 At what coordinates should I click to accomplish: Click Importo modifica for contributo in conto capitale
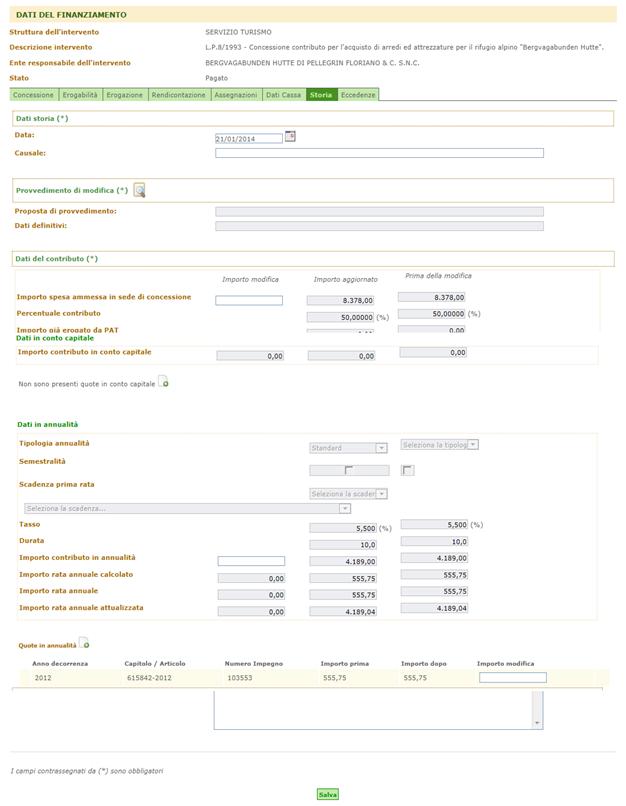pyautogui.click(x=250, y=356)
